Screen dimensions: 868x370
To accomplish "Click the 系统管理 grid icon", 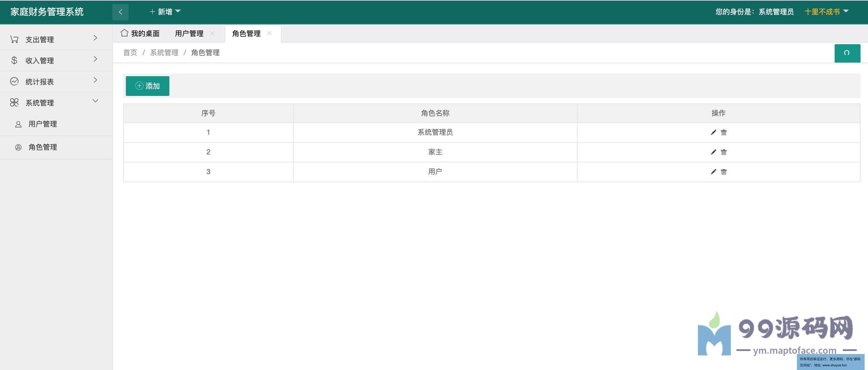I will tap(14, 102).
